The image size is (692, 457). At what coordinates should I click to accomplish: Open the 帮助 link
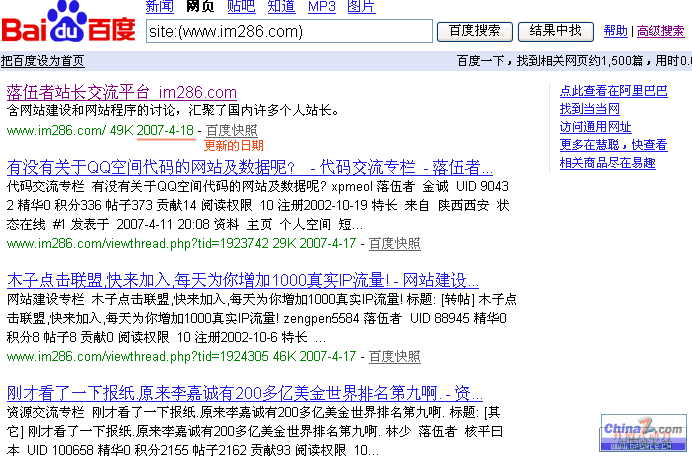[616, 31]
